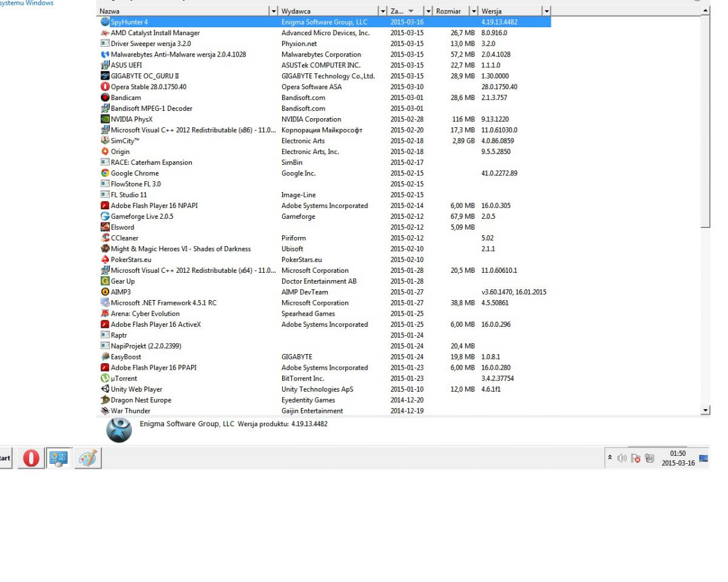This screenshot has height=582, width=728.
Task: Click the Gameforge Live 2.0.5 icon
Action: pyautogui.click(x=105, y=217)
